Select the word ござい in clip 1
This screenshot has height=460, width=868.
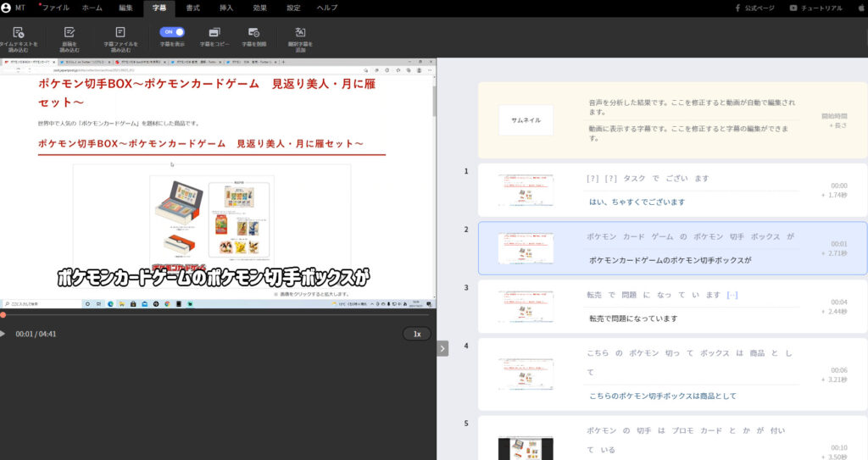point(676,178)
